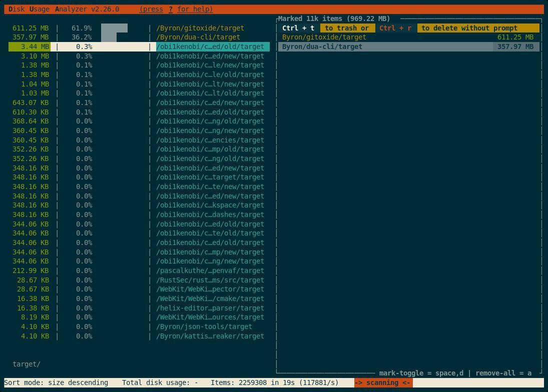Click the 'Marked 11k items' pane title
Viewport: 548px width, 392px height.
[334, 18]
